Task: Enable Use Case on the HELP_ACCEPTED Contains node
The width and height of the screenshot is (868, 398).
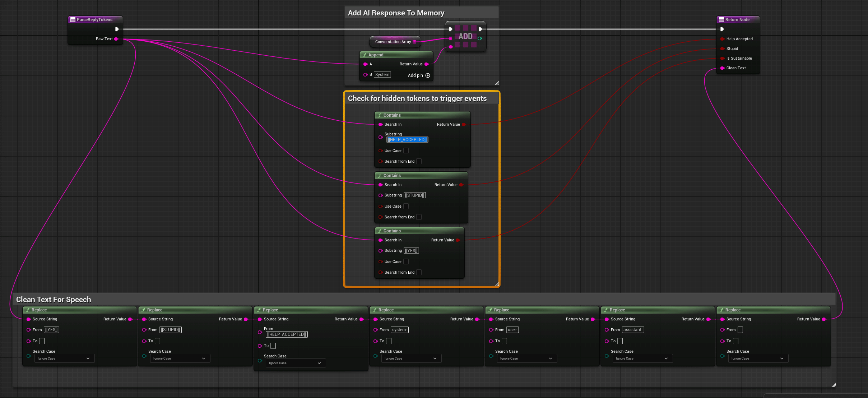Action: coord(406,151)
